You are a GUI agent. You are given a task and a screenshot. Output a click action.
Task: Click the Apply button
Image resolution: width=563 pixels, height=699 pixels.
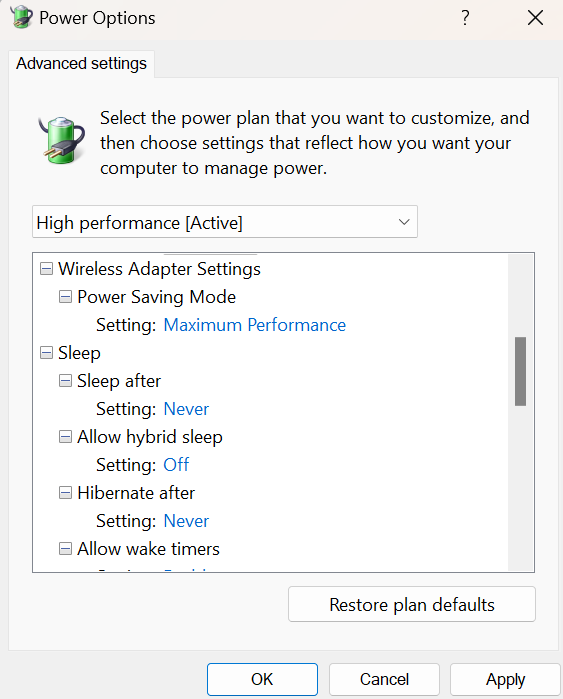(505, 679)
